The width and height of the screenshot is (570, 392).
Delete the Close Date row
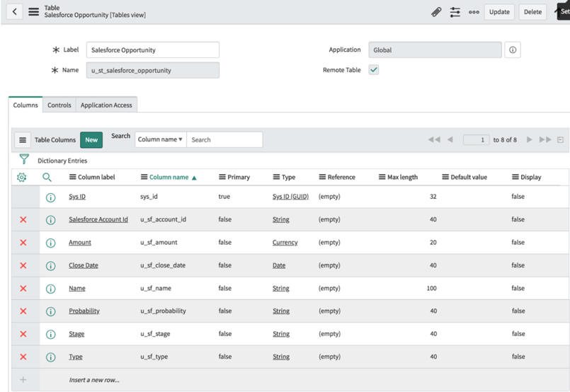(23, 265)
